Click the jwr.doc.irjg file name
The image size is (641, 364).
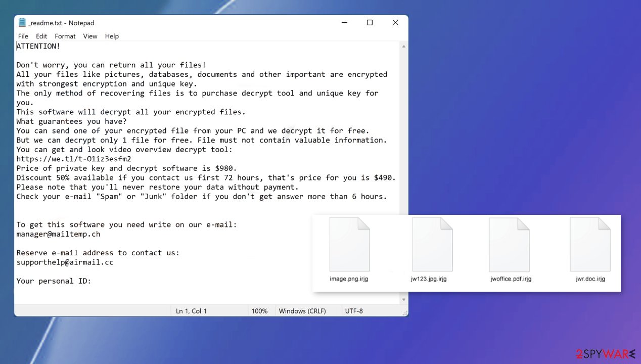pyautogui.click(x=590, y=279)
